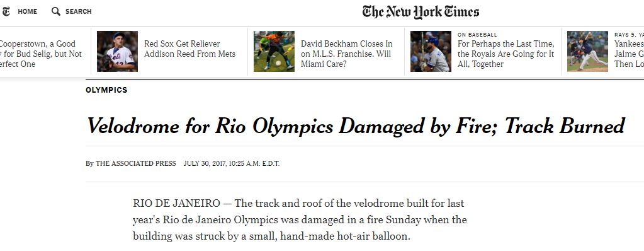Click the Royals batter thumbnail
This screenshot has height=251, width=644.
[431, 52]
